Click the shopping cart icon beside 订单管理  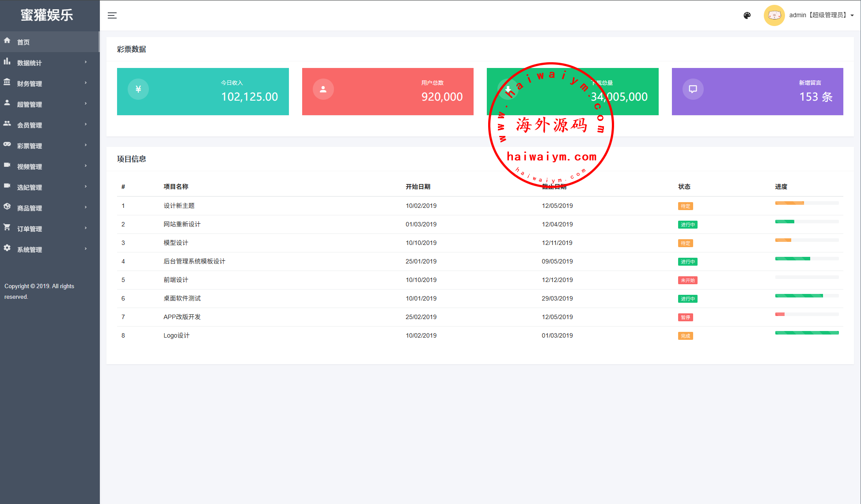point(7,227)
